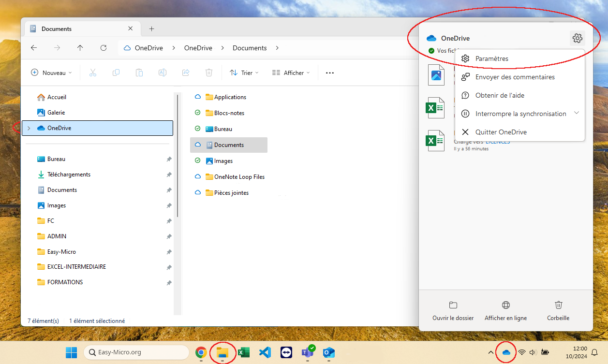
Task: Refresh the Documents folder view
Action: point(104,48)
